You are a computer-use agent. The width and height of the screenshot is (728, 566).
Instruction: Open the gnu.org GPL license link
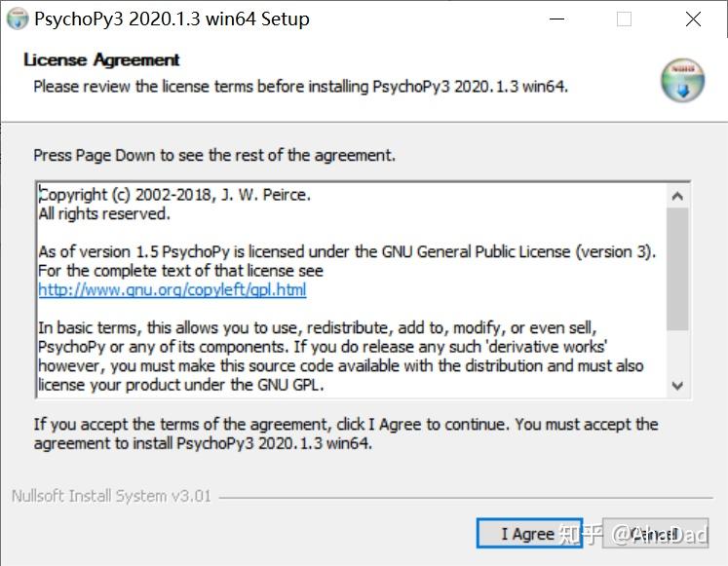point(172,289)
